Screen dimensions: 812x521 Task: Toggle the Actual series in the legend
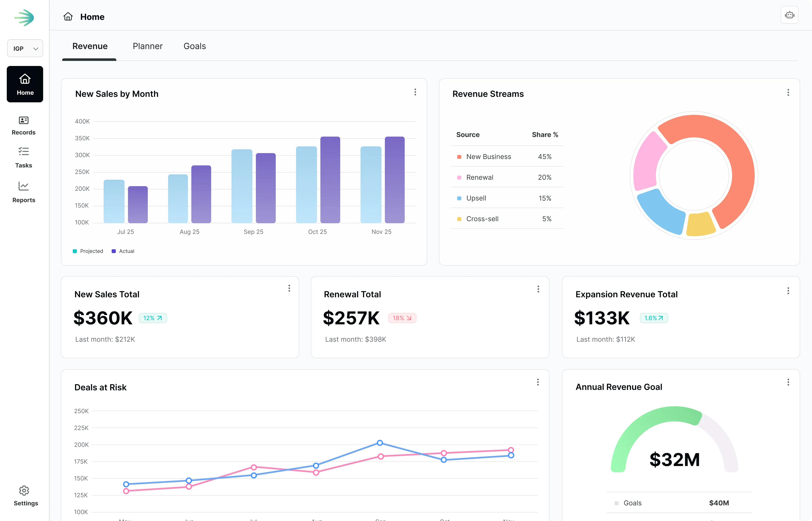(x=123, y=251)
